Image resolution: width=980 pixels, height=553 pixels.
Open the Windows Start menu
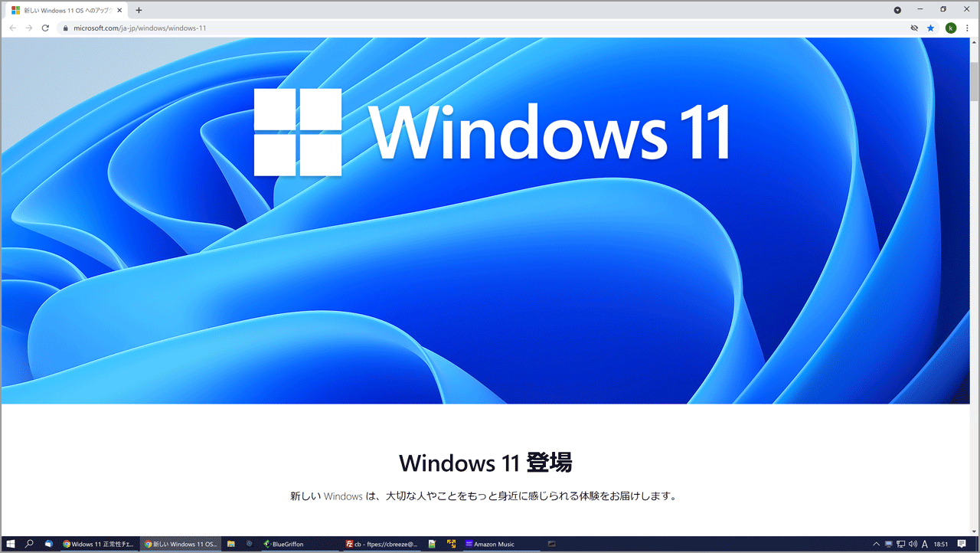(x=11, y=544)
